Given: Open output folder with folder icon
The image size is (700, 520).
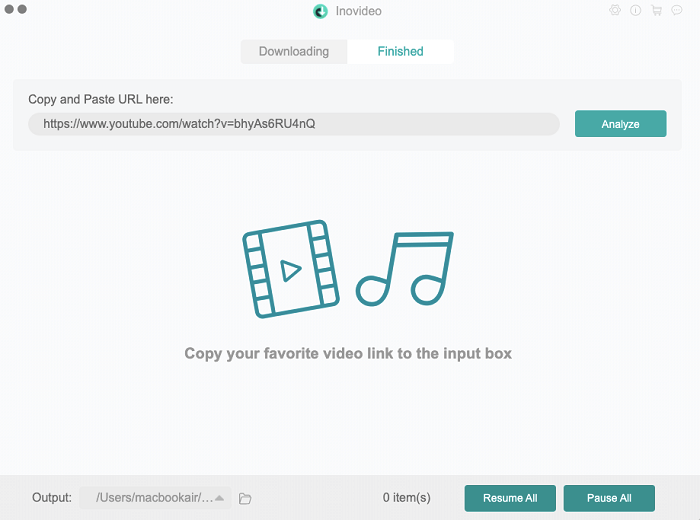Looking at the screenshot, I should coord(245,498).
